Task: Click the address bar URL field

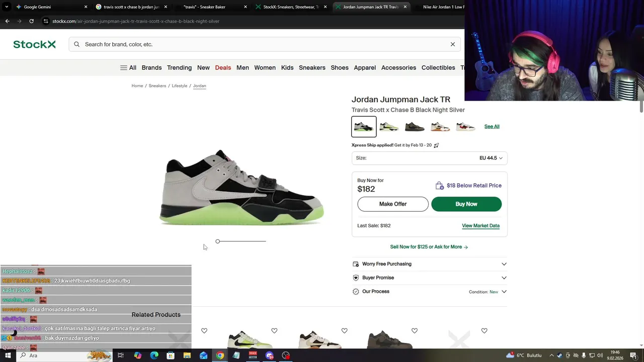Action: [252, 21]
